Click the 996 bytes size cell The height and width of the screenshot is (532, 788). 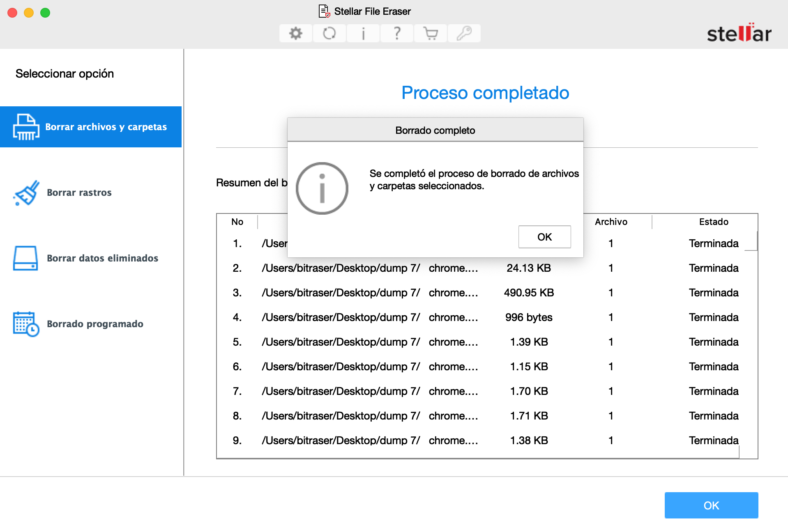(529, 317)
